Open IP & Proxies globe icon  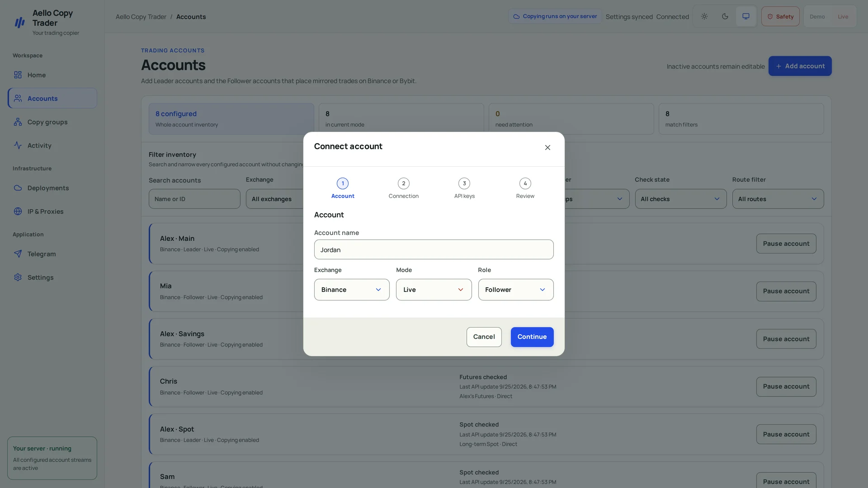(18, 211)
